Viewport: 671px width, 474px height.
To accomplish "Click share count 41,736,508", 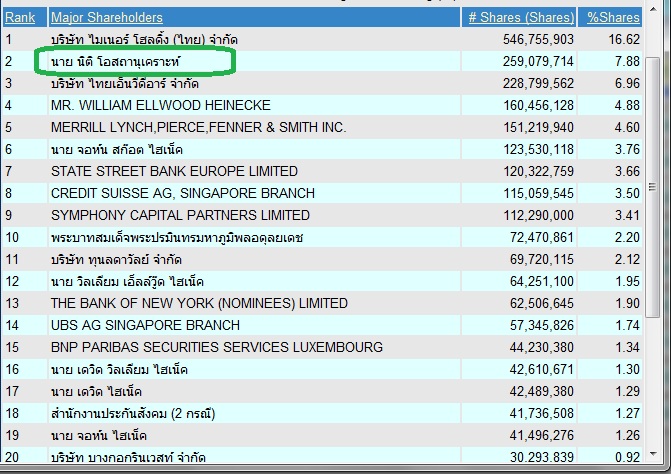I will 541,413.
